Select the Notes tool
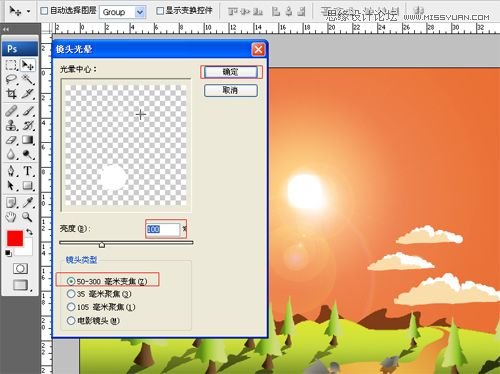 pos(11,202)
